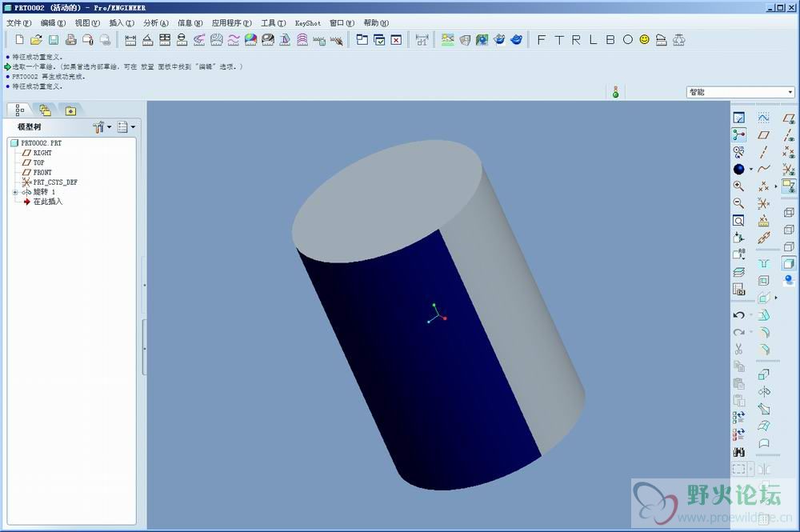
Task: Create a new file with the blank-page icon
Action: click(x=19, y=40)
